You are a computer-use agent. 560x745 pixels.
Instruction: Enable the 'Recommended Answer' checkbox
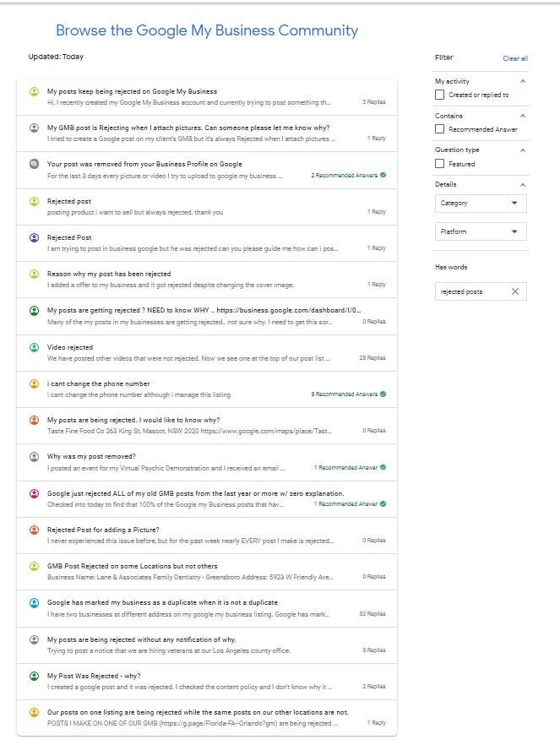[440, 129]
